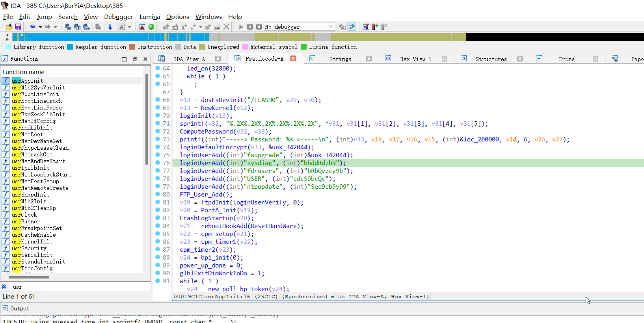Viewport: 644px width, 323px height.
Task: Click the Jump back arrow icon
Action: [32, 27]
